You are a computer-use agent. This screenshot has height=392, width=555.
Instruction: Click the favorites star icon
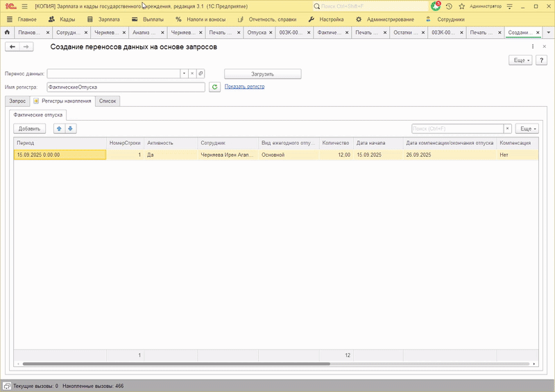(x=461, y=6)
